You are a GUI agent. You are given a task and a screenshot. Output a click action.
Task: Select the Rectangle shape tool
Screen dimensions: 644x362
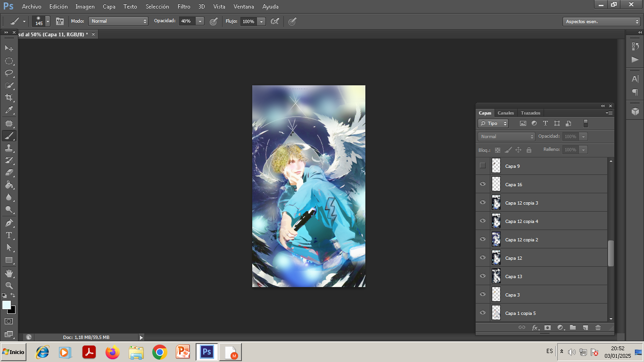[9, 260]
